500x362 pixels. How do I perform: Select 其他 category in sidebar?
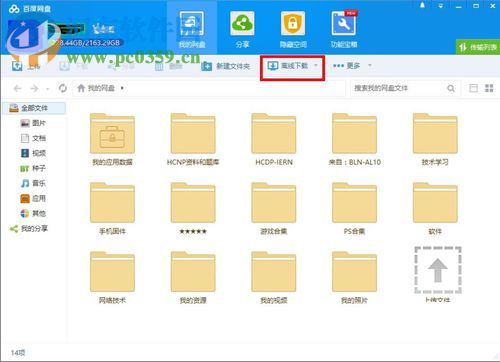[x=33, y=213]
